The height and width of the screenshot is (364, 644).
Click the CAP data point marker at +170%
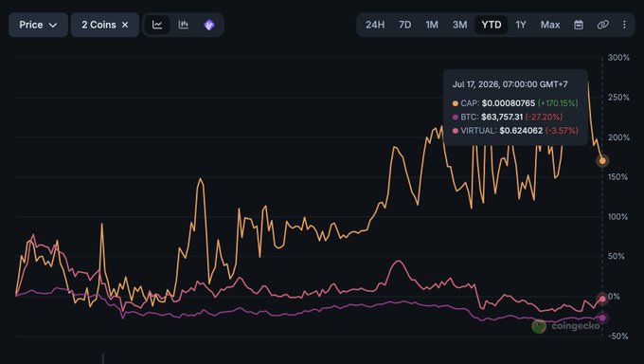[602, 161]
